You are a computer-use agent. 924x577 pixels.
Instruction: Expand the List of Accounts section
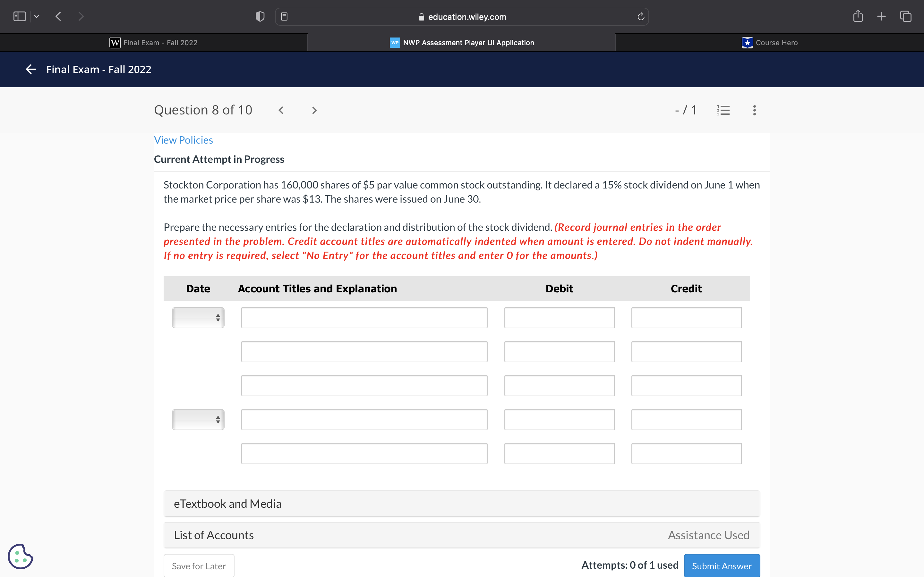pyautogui.click(x=462, y=535)
